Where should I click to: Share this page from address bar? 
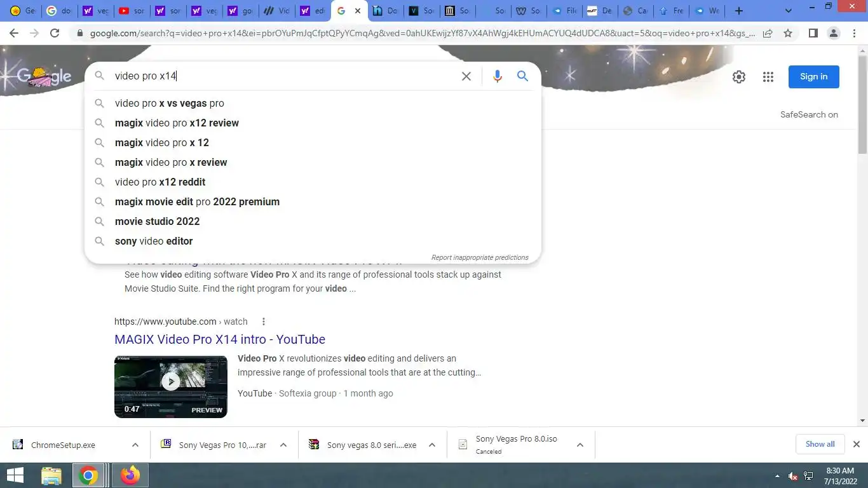[768, 33]
